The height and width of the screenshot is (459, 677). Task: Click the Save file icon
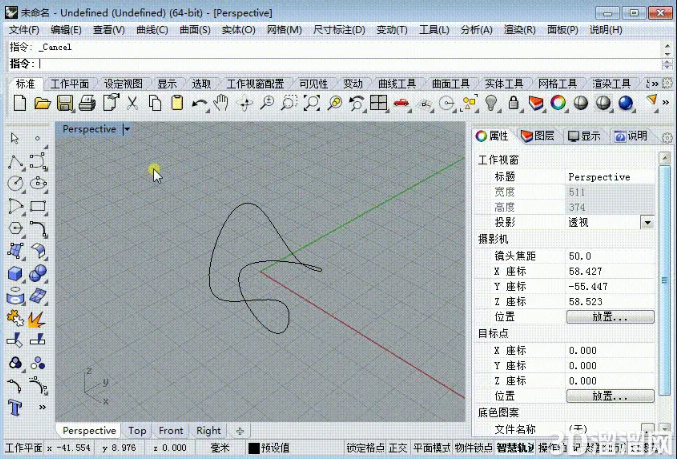[65, 103]
